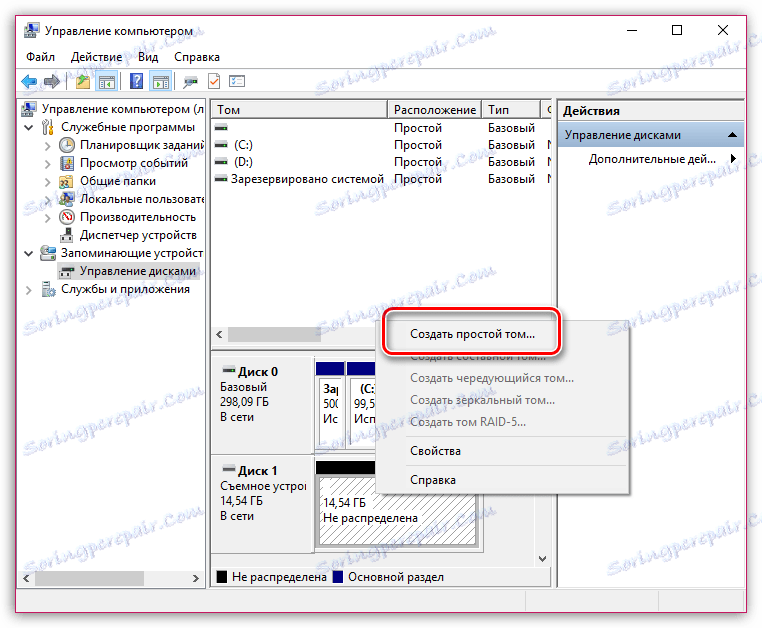Open the Вид menu

[148, 57]
